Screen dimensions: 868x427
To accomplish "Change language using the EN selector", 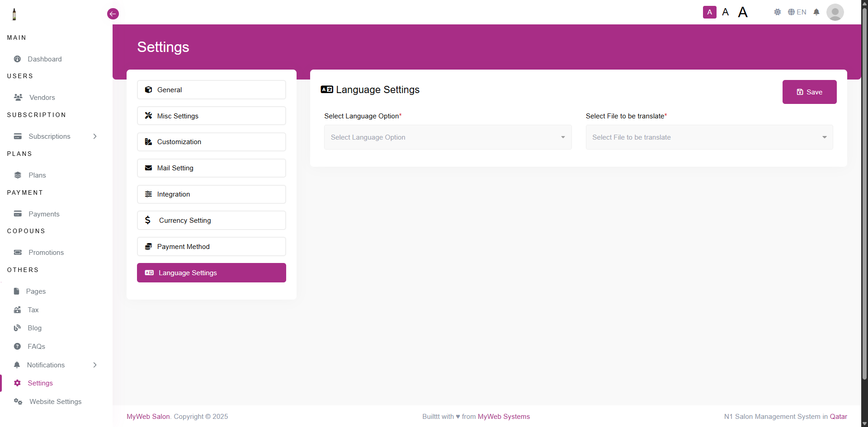I will [x=797, y=12].
